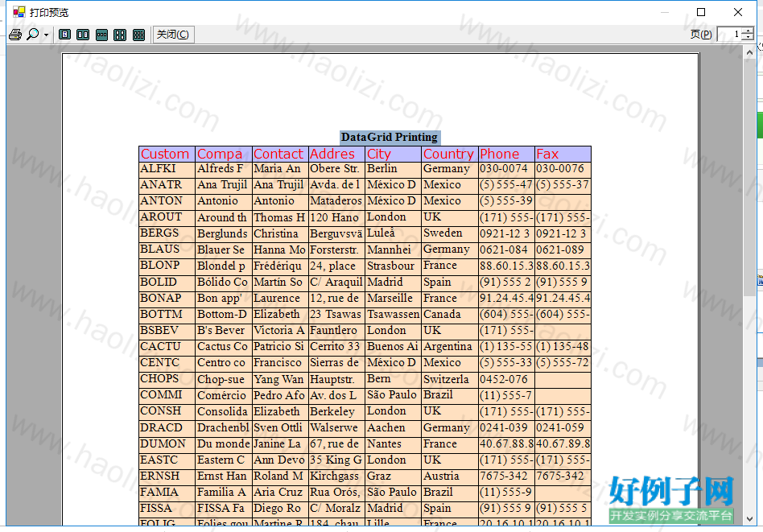
Task: Click the Canada country cell
Action: 449,315
